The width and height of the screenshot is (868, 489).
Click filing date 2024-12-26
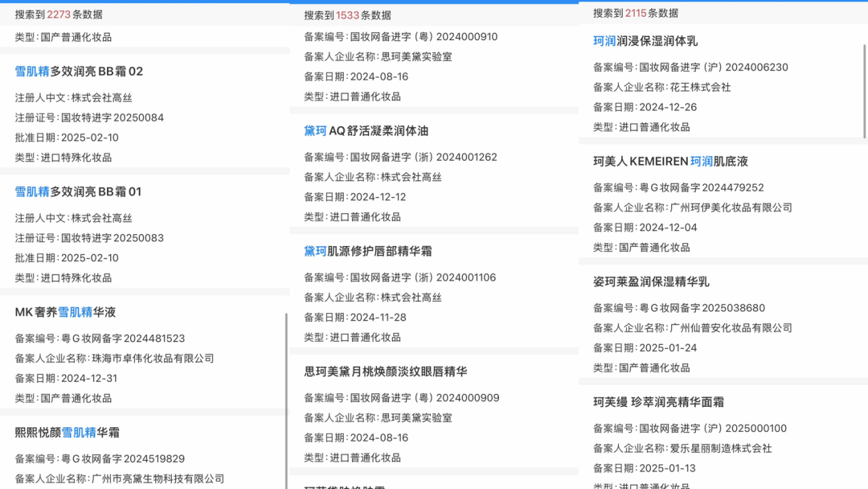pos(668,107)
